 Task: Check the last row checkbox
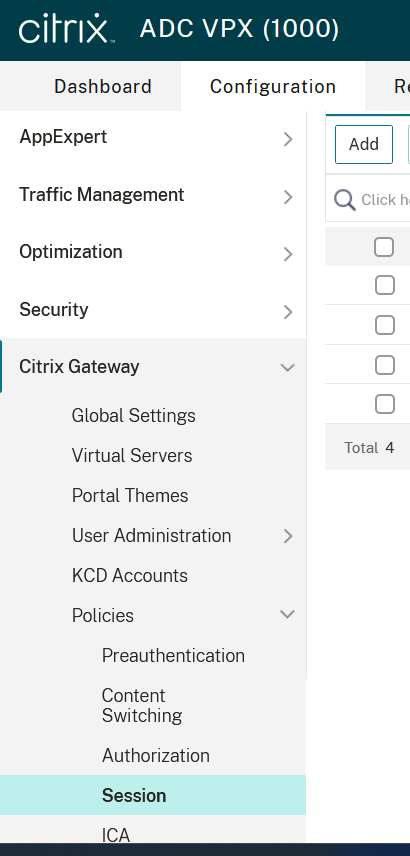tap(384, 404)
